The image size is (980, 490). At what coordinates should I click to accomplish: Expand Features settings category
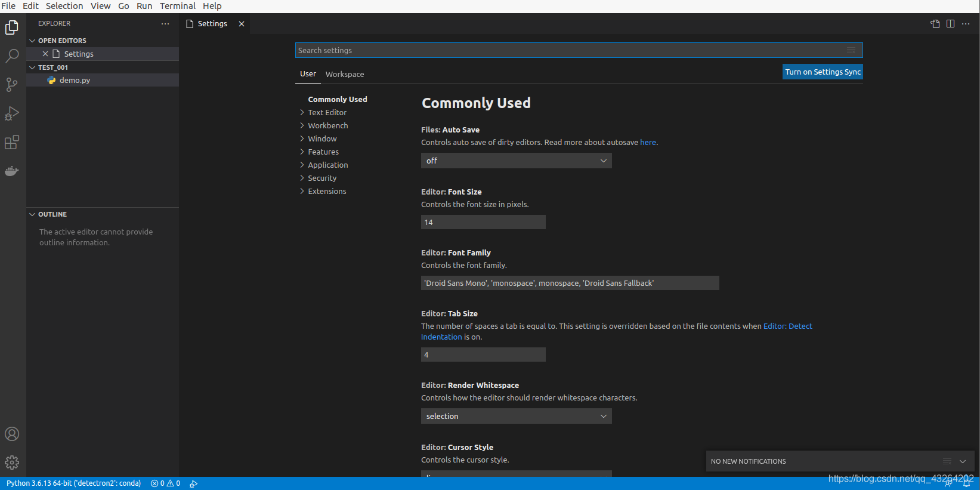pyautogui.click(x=302, y=152)
